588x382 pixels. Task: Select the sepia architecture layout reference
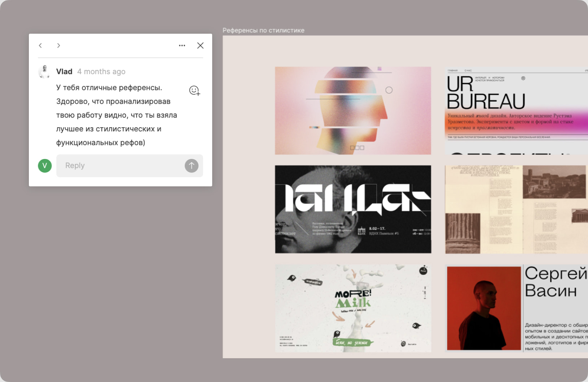click(x=516, y=209)
